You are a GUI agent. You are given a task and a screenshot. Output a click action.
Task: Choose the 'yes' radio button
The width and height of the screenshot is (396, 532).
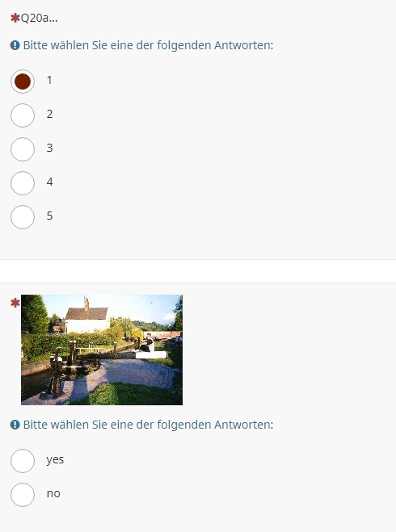[x=23, y=461]
